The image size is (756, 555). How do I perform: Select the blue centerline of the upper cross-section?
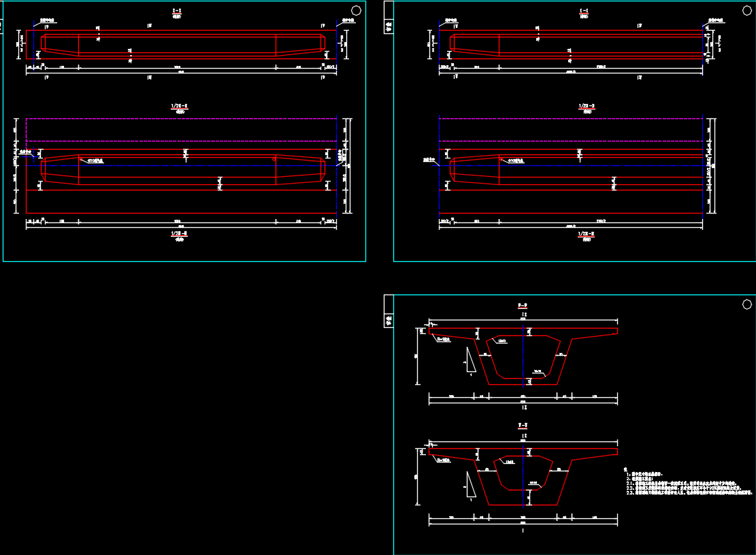523,354
